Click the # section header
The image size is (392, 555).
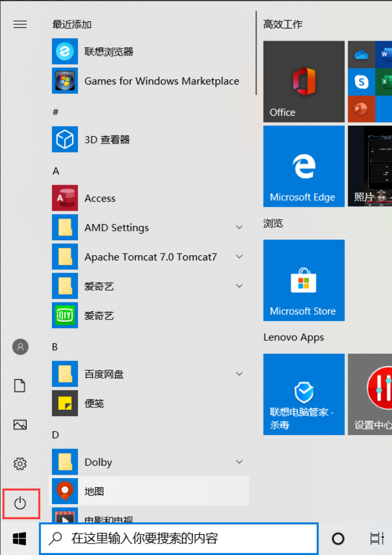point(55,112)
